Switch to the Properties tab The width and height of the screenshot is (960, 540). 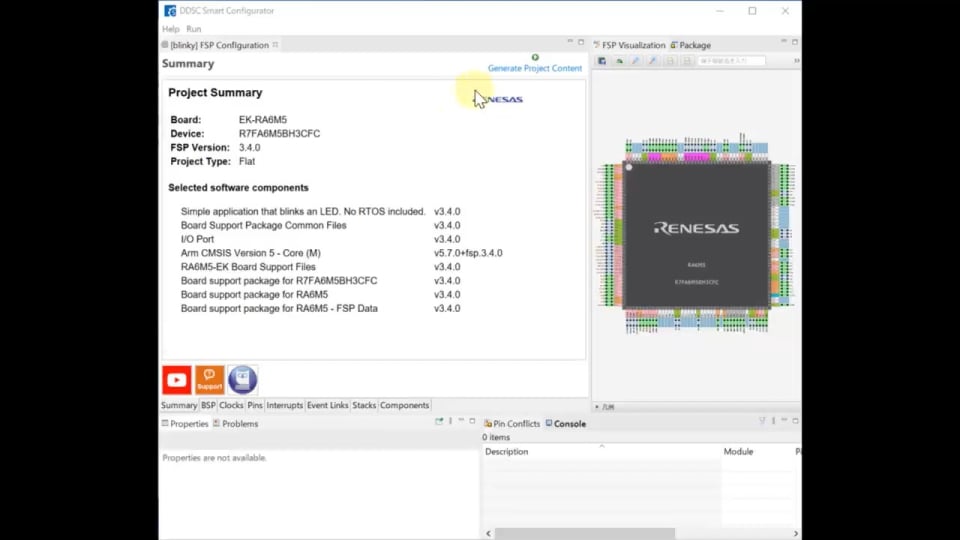click(x=185, y=424)
